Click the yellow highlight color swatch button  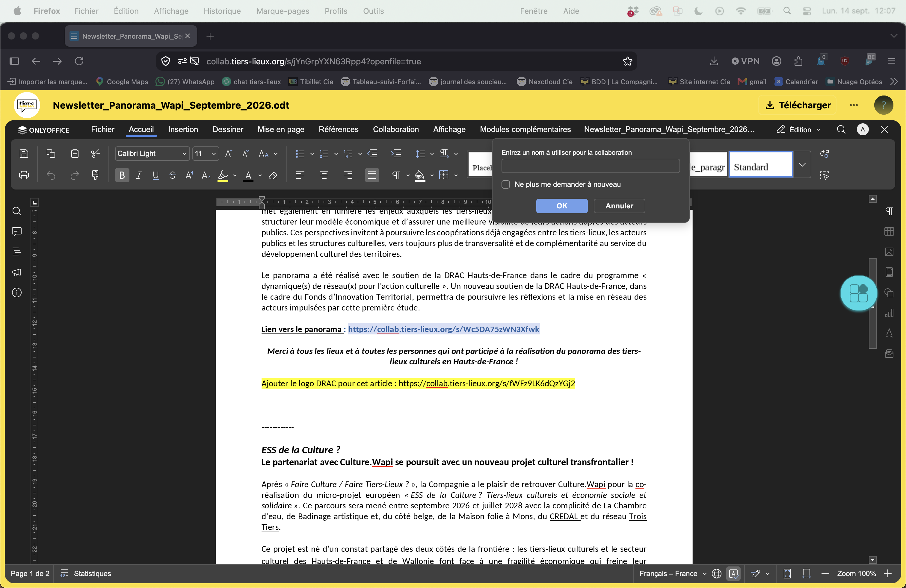point(223,175)
